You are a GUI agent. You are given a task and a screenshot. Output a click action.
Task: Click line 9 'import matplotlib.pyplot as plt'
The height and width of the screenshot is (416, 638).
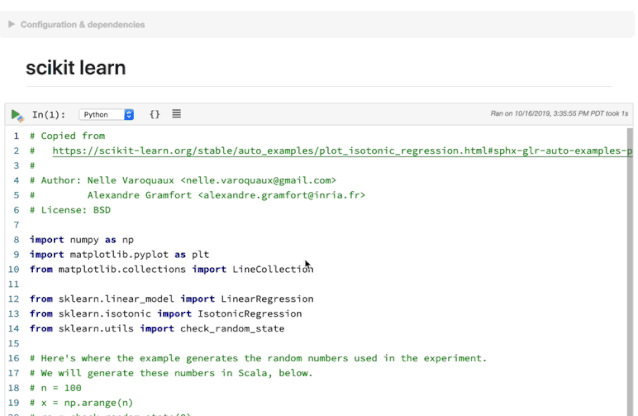[119, 255]
